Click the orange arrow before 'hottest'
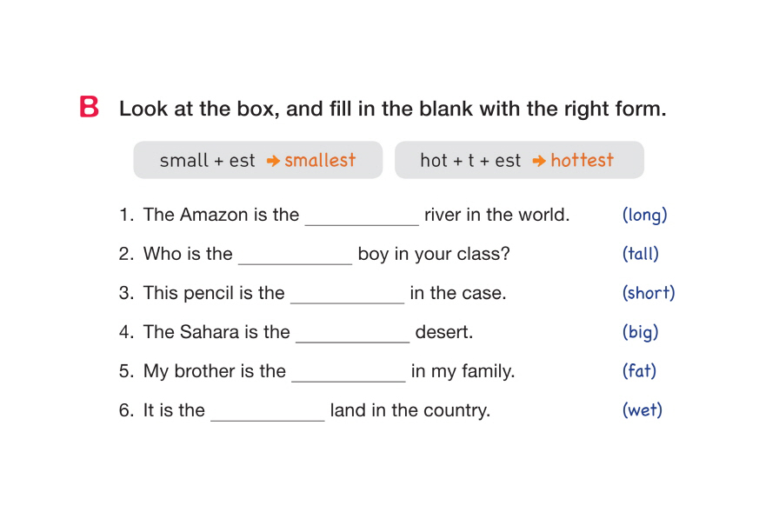Viewport: 759px width, 532px height. coord(539,161)
